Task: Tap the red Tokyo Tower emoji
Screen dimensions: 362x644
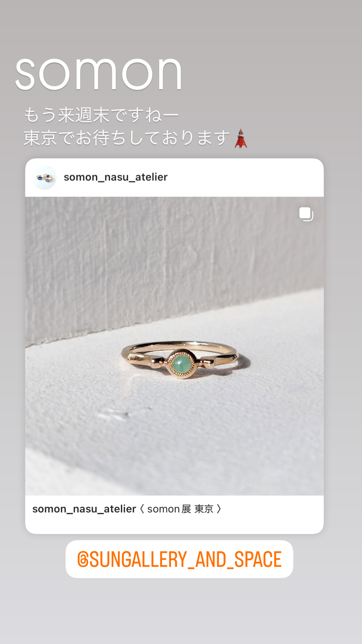Action: [x=241, y=138]
